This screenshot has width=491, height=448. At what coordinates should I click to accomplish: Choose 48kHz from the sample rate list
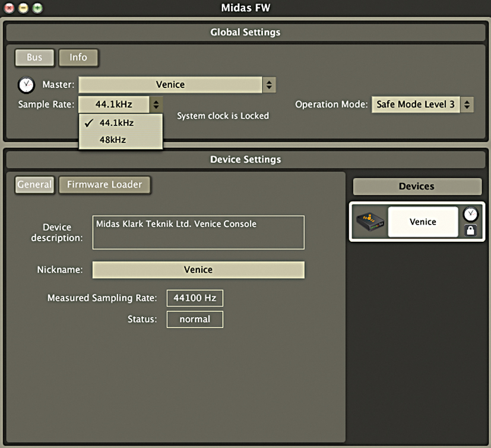[121, 140]
